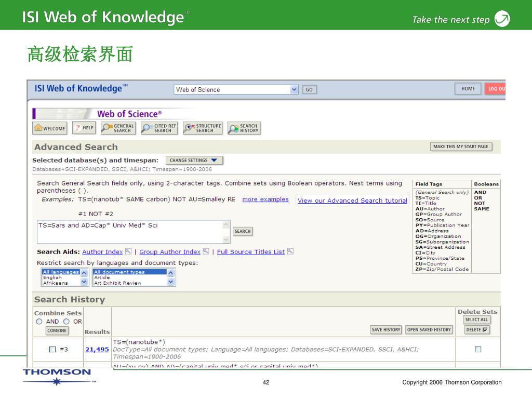Click the document types list down arrow
The height and width of the screenshot is (399, 532).
pos(170,282)
